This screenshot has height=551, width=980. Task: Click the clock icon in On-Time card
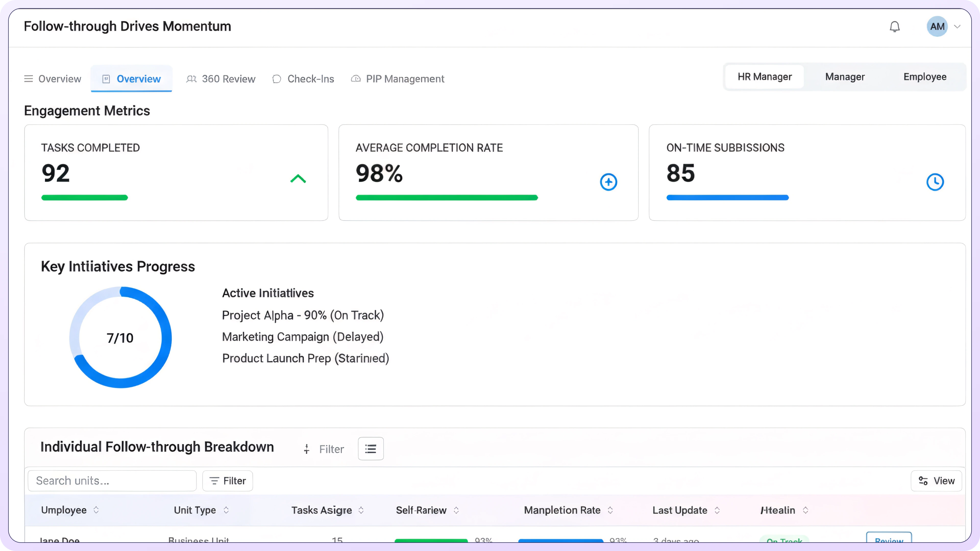935,182
